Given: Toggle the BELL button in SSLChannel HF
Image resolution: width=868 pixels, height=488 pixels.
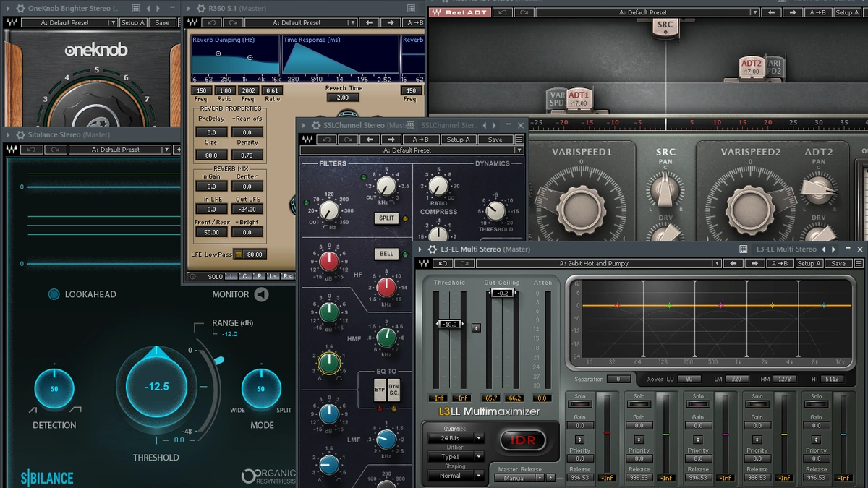Looking at the screenshot, I should pyautogui.click(x=387, y=254).
